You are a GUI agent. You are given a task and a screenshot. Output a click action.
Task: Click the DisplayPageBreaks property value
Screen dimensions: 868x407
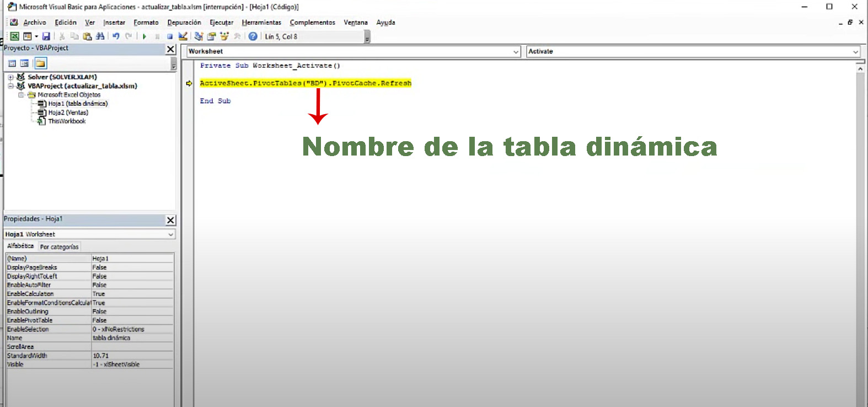pos(132,267)
